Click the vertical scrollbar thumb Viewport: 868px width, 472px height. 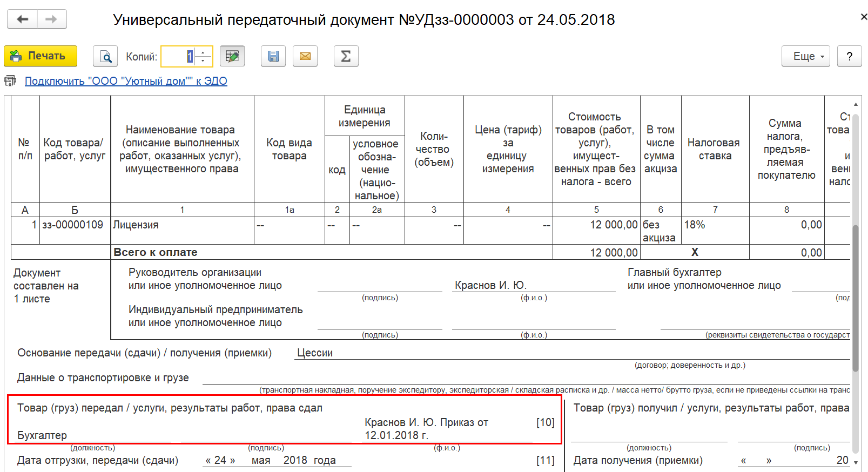tap(856, 298)
